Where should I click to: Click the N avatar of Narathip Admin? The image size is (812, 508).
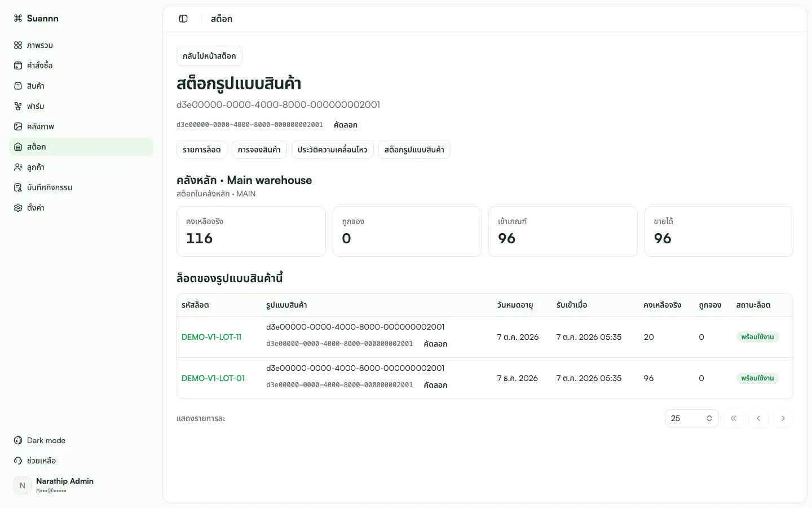point(23,485)
